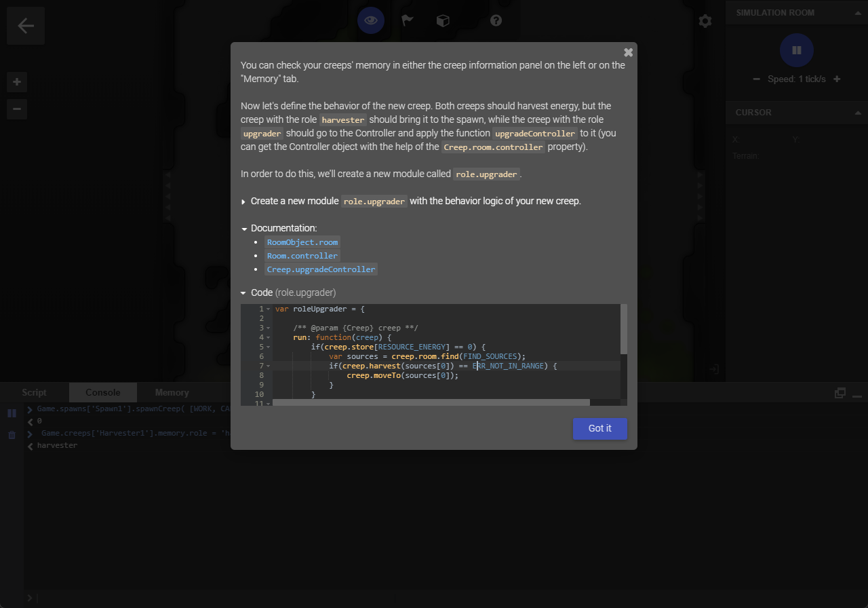Increase simulation speed with plus
Viewport: 868px width, 608px height.
coord(837,79)
